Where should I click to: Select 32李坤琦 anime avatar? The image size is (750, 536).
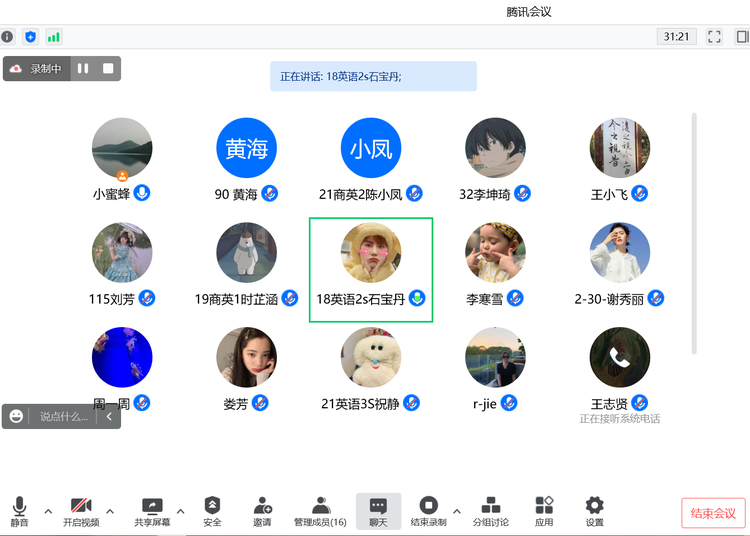coord(496,148)
